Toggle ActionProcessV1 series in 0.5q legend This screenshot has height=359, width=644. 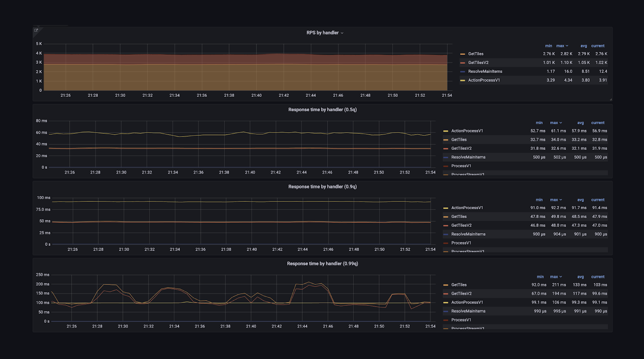467,131
